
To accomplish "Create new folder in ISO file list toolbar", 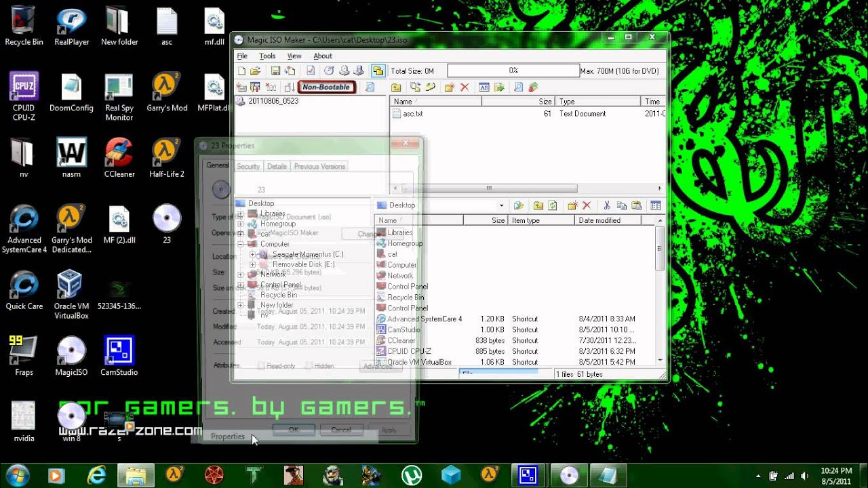I will pyautogui.click(x=449, y=87).
